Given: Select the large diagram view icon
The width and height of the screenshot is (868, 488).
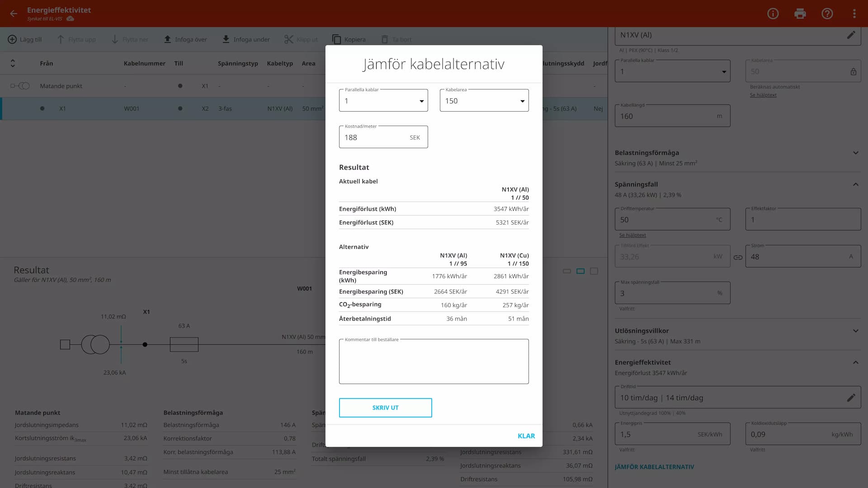Looking at the screenshot, I should point(594,271).
